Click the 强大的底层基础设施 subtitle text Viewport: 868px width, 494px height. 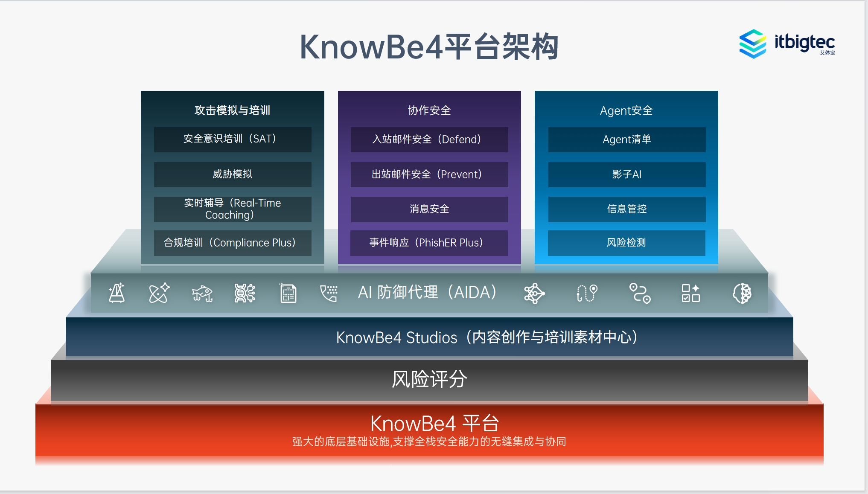click(429, 442)
